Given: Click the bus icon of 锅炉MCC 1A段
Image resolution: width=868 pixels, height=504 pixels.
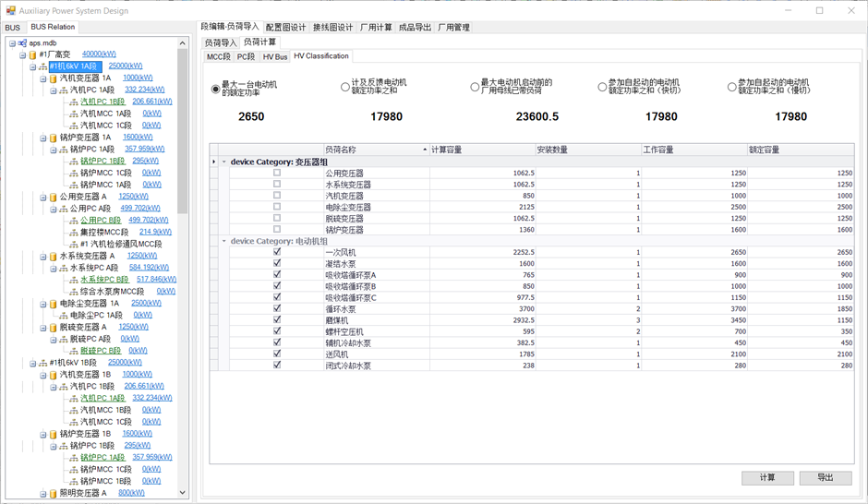Looking at the screenshot, I should [x=74, y=185].
